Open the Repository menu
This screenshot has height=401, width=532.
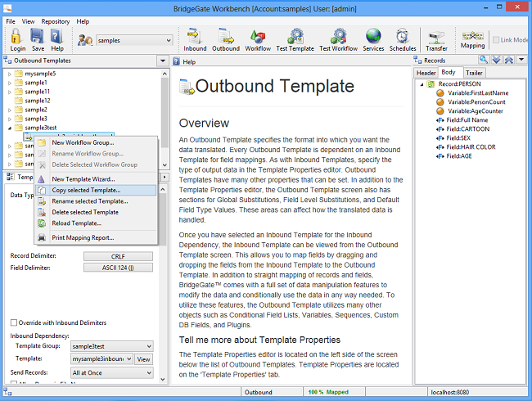[56, 21]
